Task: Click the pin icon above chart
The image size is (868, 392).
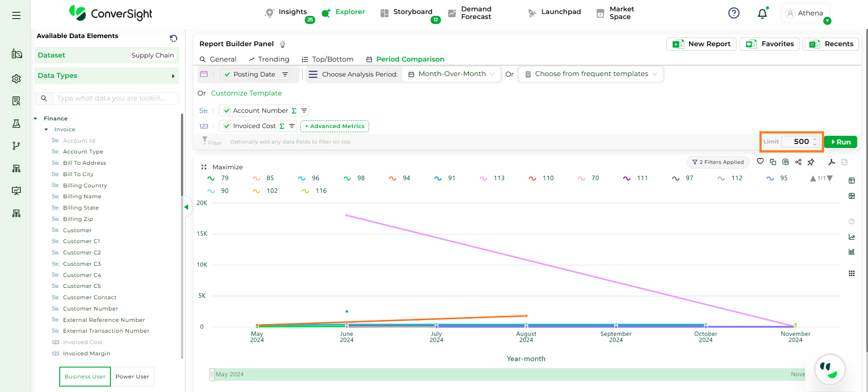Action: tap(811, 162)
